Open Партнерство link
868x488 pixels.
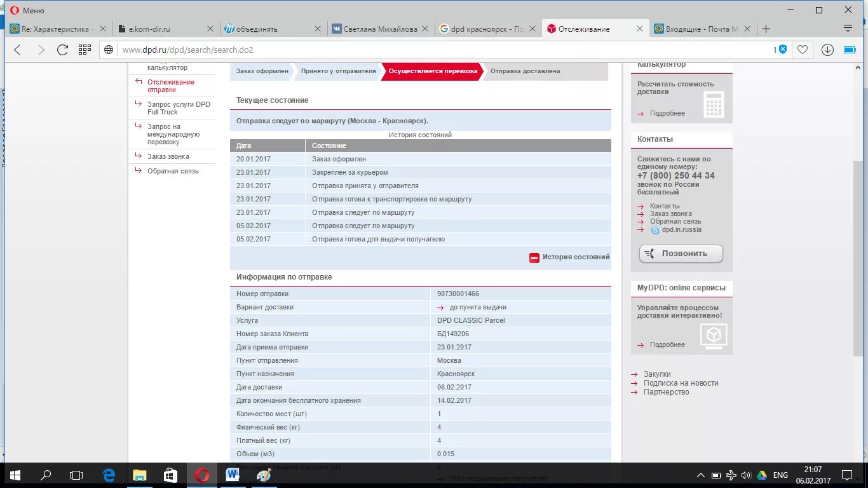[666, 392]
